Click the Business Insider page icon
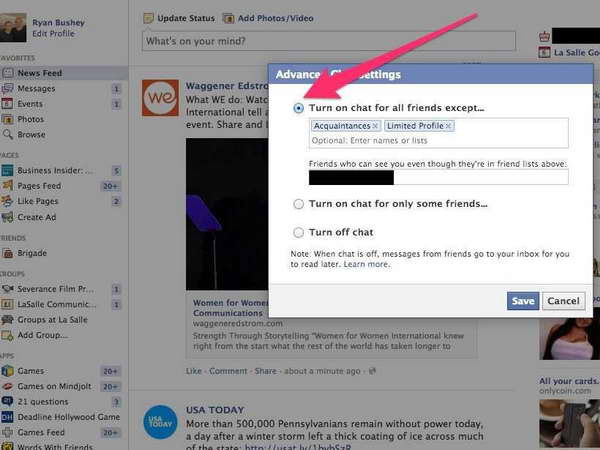The height and width of the screenshot is (450, 600). pyautogui.click(x=7, y=170)
